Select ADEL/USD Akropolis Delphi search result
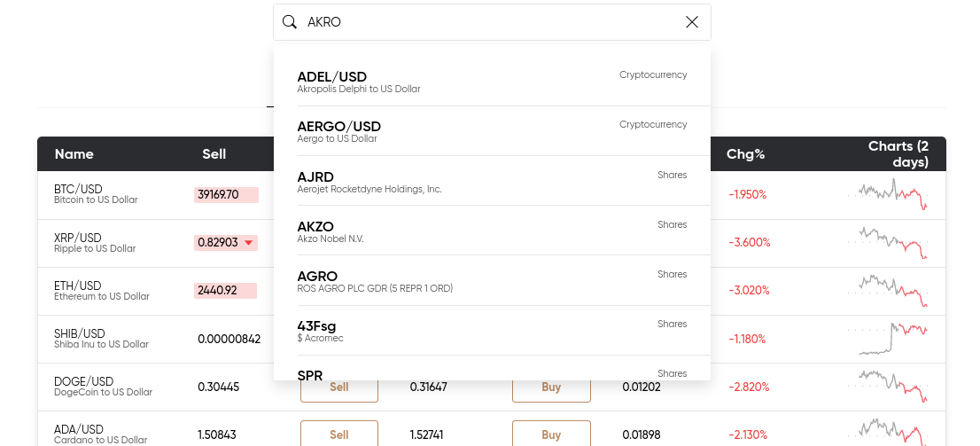 pos(492,82)
